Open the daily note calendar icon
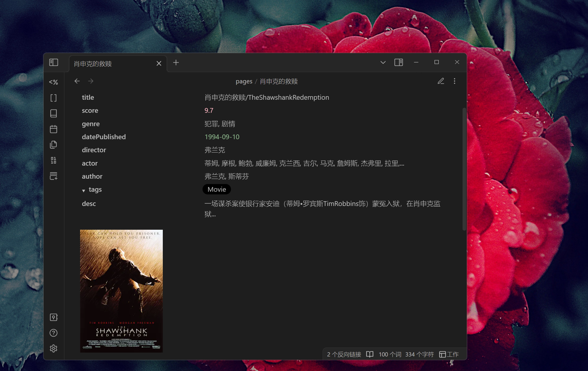The image size is (588, 371). coord(54,129)
